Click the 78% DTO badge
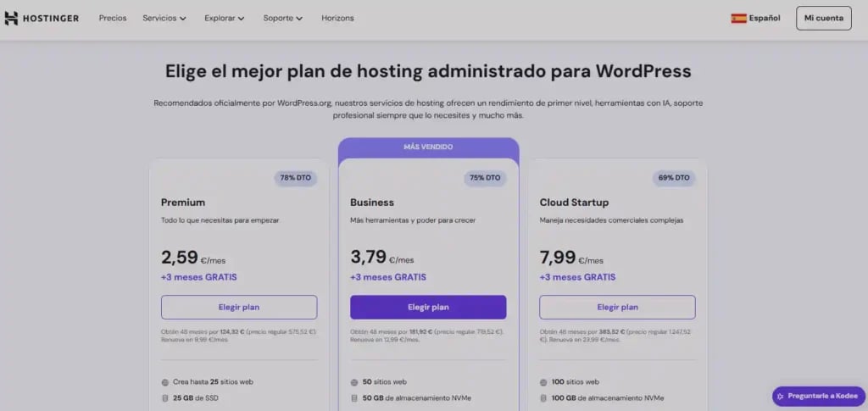The image size is (868, 411). 296,178
